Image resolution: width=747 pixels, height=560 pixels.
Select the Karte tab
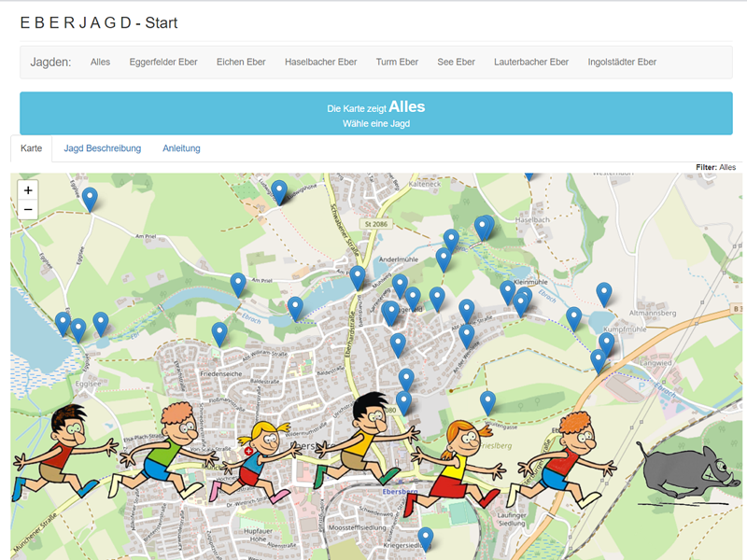coord(31,148)
